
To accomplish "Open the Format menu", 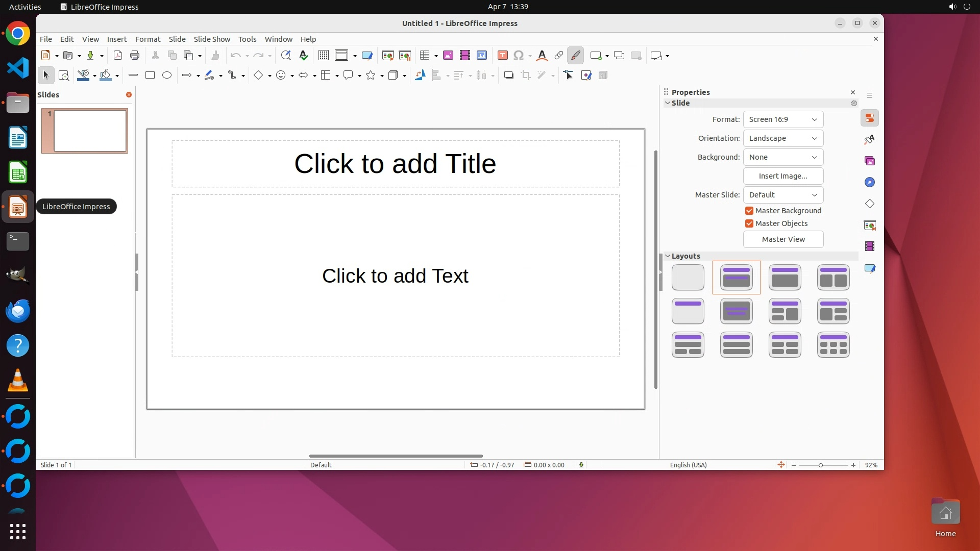I will [148, 39].
